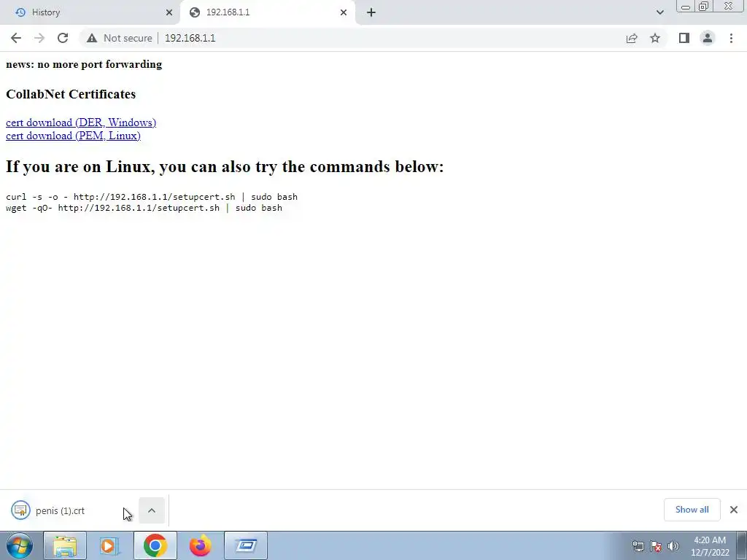Switch to the History tab
This screenshot has width=747, height=560.
click(90, 12)
